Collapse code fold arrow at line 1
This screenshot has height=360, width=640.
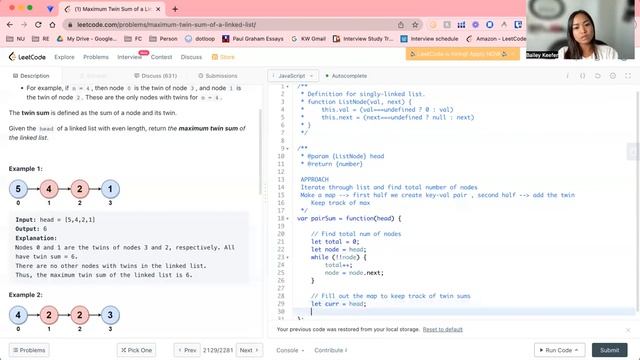point(287,87)
